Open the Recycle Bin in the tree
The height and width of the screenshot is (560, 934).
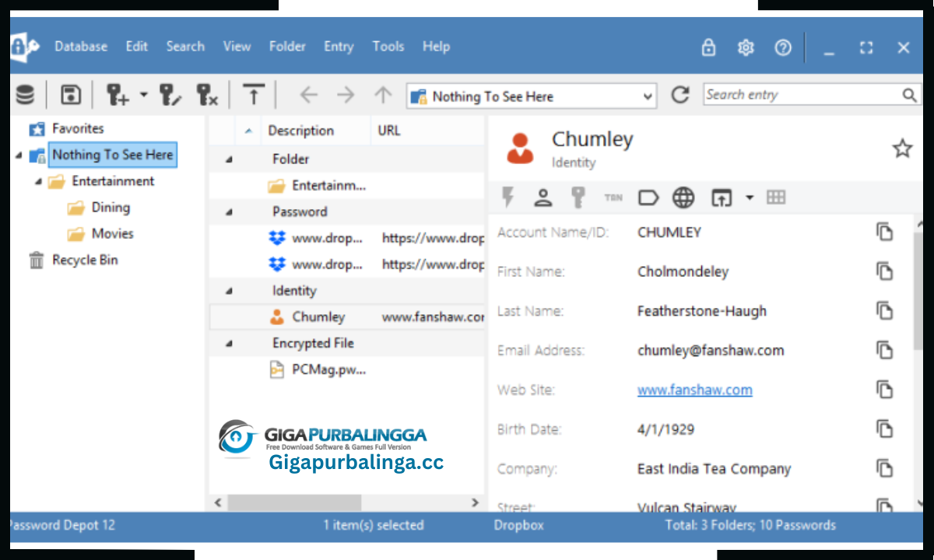coord(85,260)
